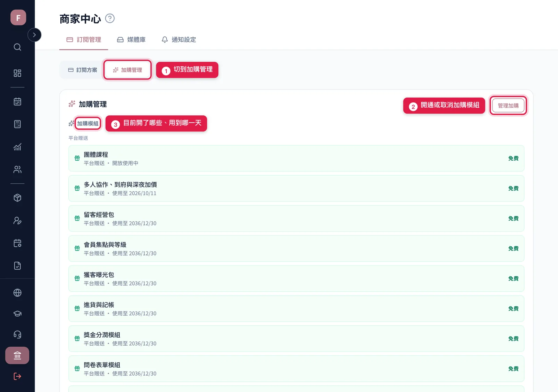The image size is (558, 392).
Task: Select the 訂閱方案 sub-tab
Action: pyautogui.click(x=83, y=70)
